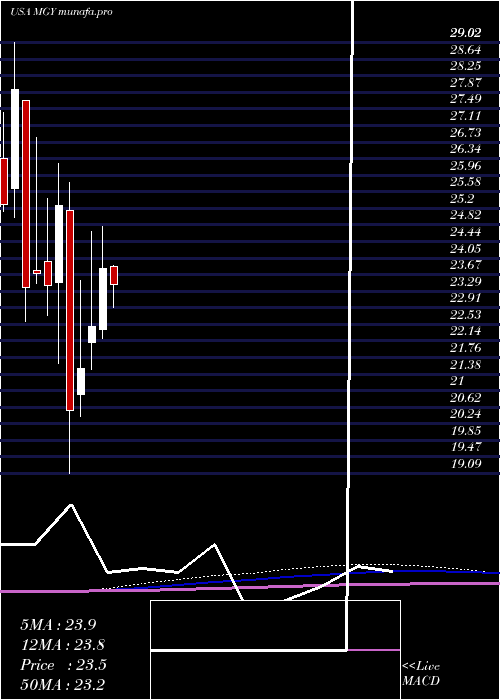This screenshot has width=500, height=700.
Task: Click the tiny red doji candle near 23.5
Action: 37,272
